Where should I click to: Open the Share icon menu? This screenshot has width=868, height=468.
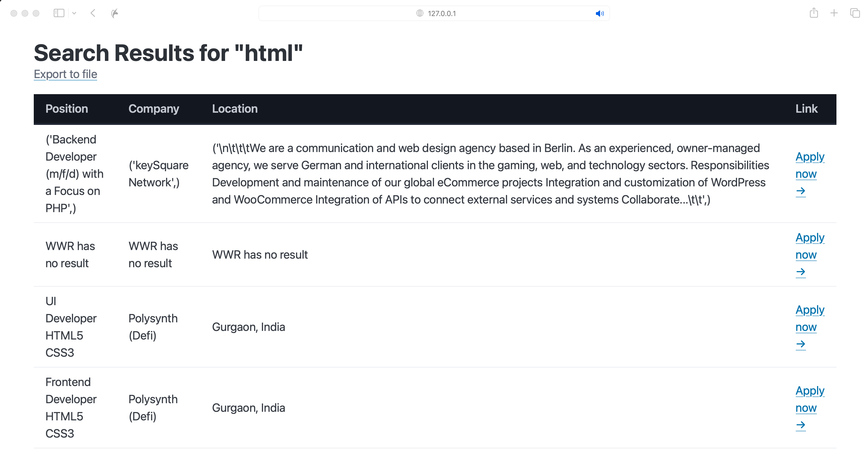(x=814, y=13)
